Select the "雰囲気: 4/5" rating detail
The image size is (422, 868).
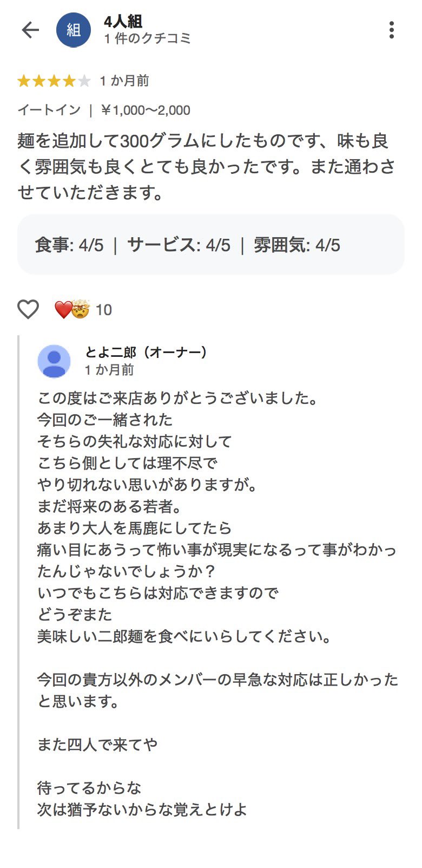pyautogui.click(x=297, y=245)
